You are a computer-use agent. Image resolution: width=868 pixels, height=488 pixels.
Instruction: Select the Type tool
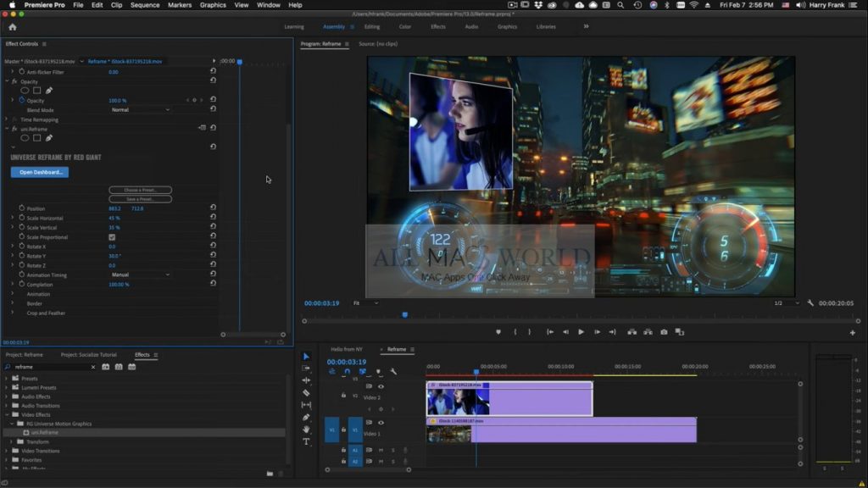click(306, 441)
